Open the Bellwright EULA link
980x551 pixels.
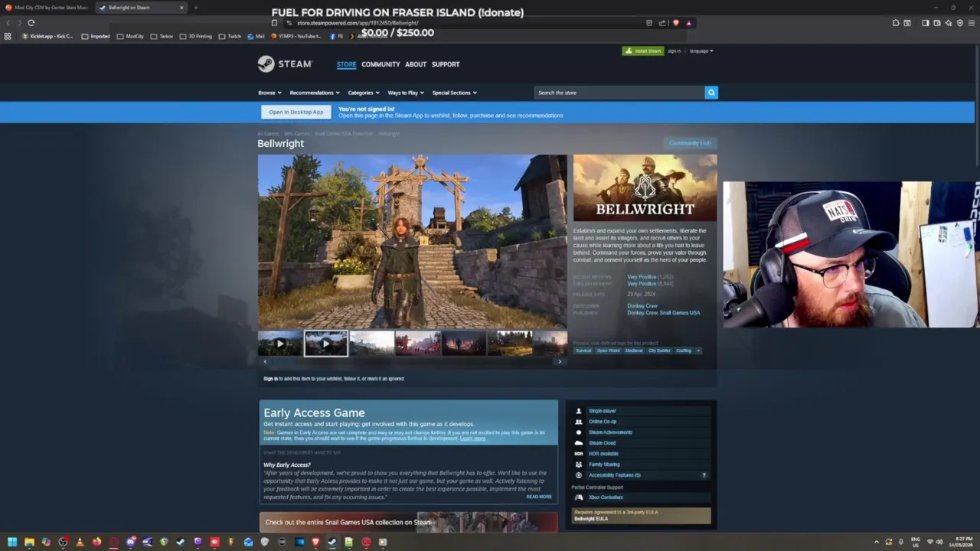pyautogui.click(x=590, y=519)
